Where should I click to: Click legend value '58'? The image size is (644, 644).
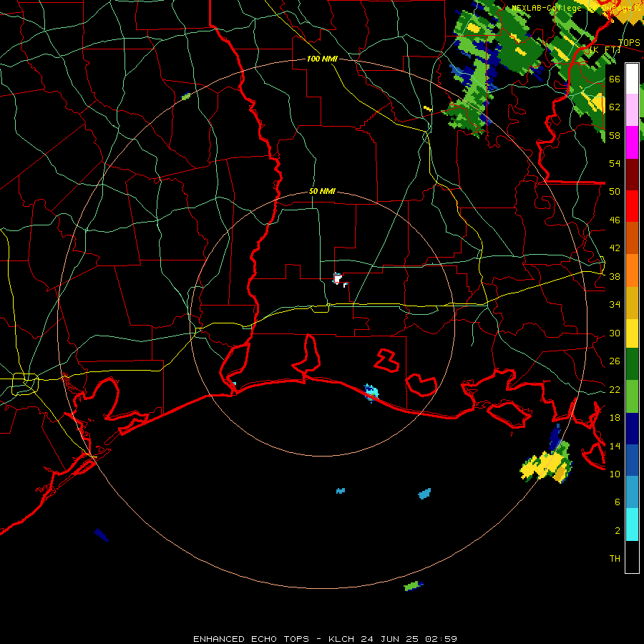click(615, 135)
